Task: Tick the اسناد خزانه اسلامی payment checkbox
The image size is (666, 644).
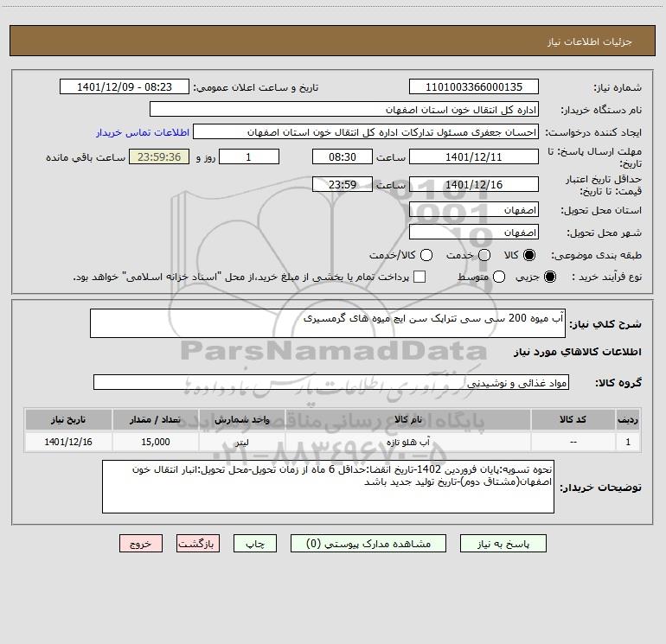Action: tap(419, 277)
